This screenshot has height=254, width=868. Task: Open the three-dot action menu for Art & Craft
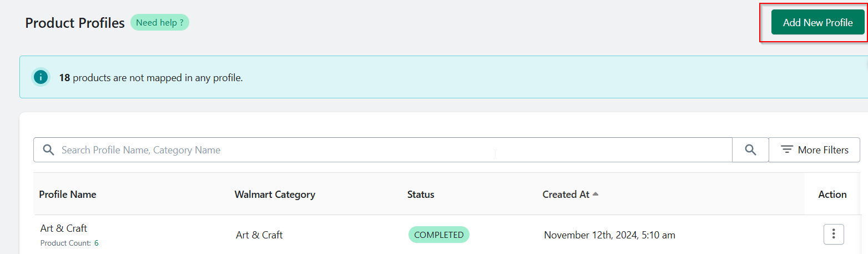point(834,235)
